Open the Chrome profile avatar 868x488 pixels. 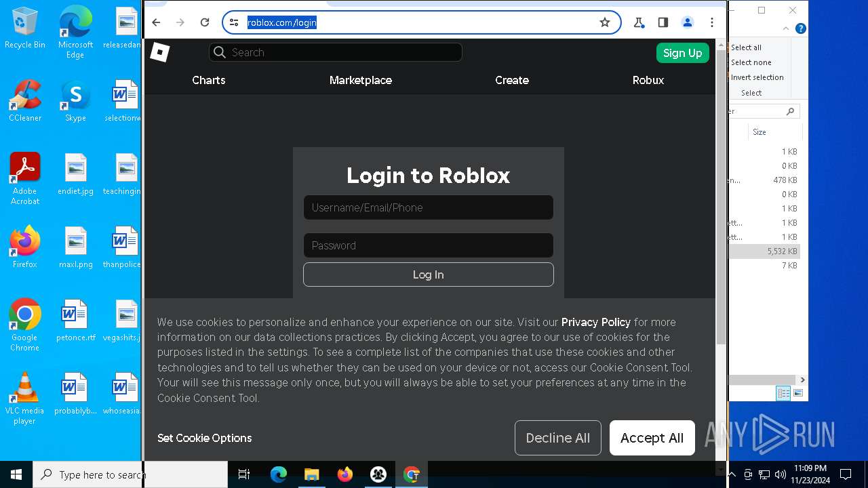pos(688,22)
